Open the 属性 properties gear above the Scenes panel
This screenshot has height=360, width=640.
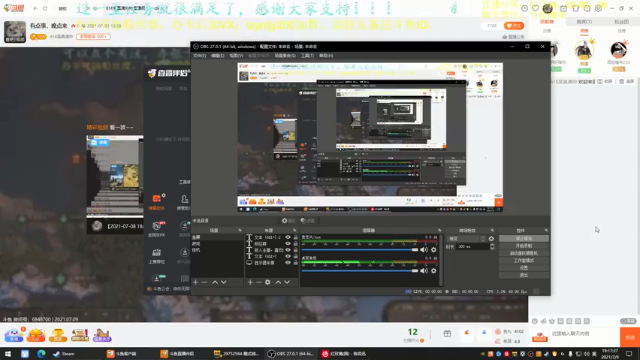288,220
